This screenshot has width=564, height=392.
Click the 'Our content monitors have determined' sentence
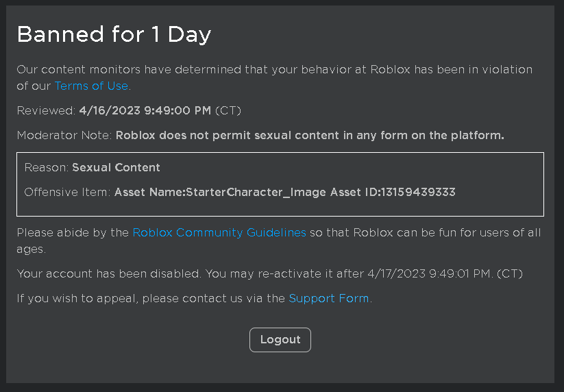(x=274, y=77)
